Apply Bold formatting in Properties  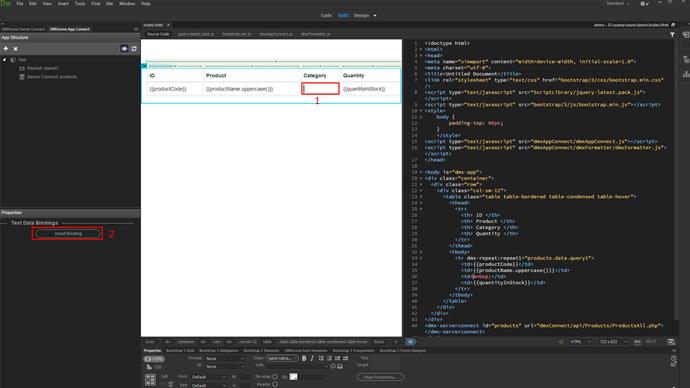coord(304,359)
